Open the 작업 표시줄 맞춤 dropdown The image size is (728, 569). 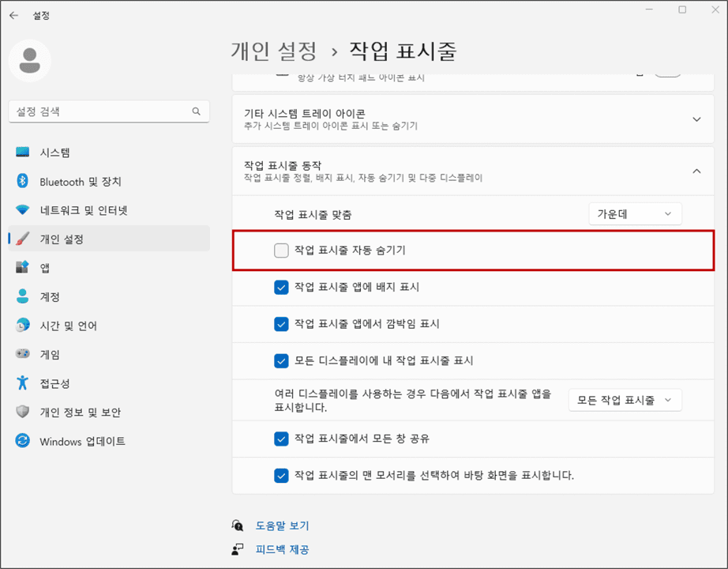point(635,213)
